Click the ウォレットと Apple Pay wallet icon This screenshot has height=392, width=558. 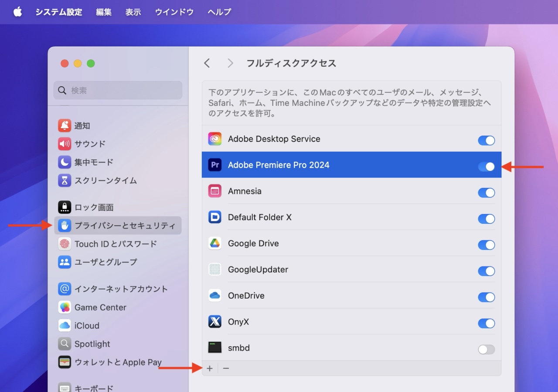(65, 362)
